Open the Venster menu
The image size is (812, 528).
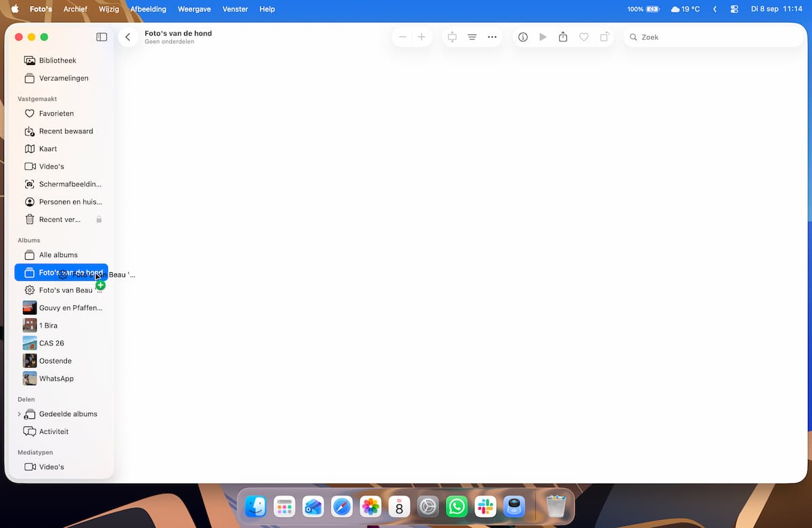(235, 9)
